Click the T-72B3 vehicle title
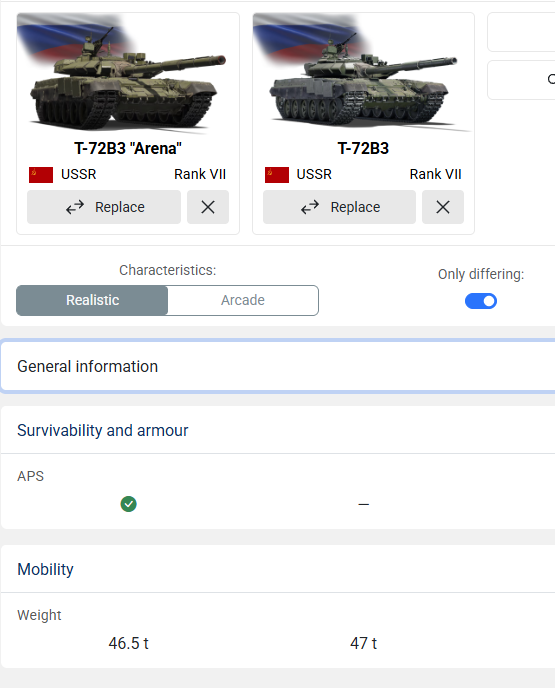 tap(363, 148)
